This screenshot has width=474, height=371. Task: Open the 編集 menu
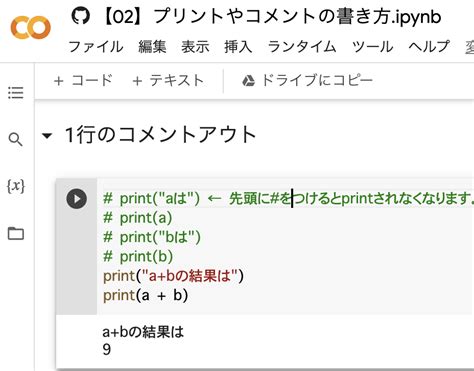(152, 47)
